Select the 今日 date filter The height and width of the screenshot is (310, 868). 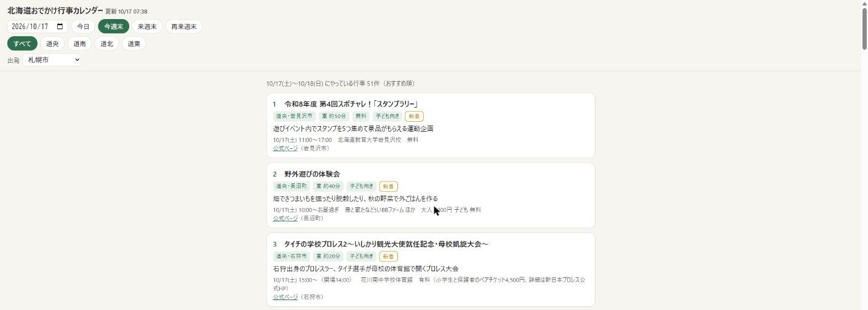pos(83,26)
